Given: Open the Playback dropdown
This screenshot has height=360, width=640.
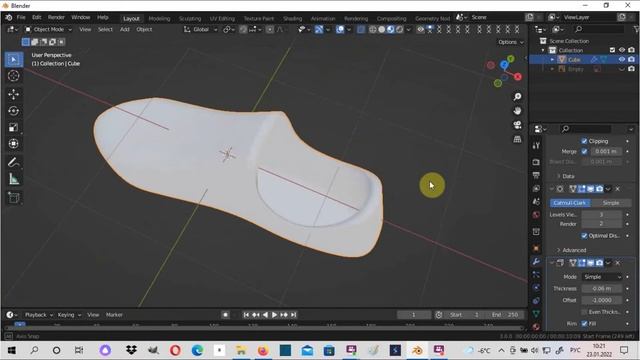Looking at the screenshot, I should 39,315.
